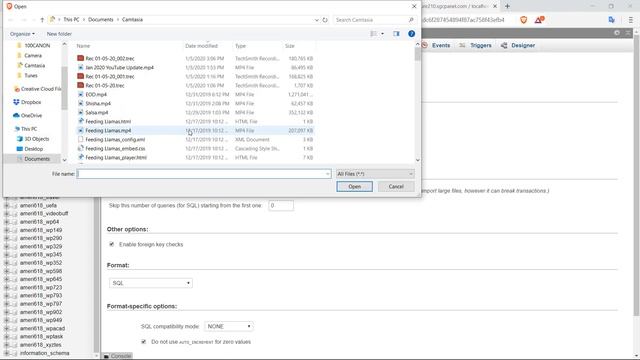Open the Brave Rewards triangle icon
This screenshot has height=360, width=640.
pyautogui.click(x=539, y=20)
